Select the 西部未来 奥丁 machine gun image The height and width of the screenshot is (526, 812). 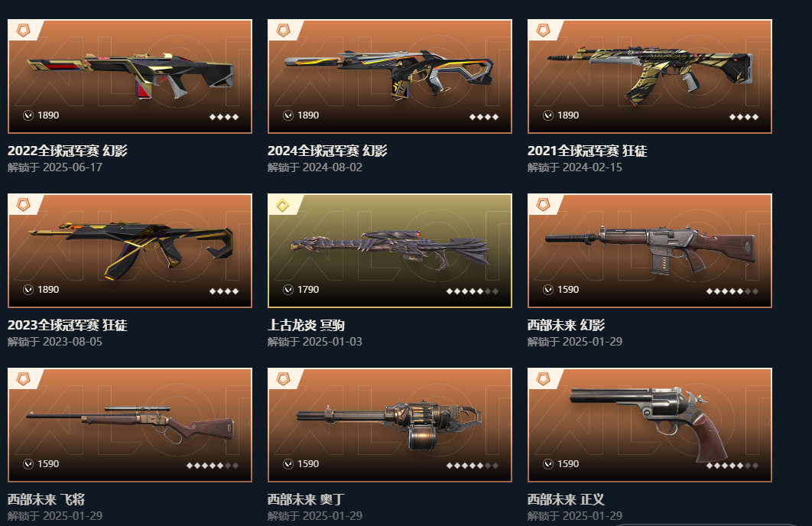pos(389,424)
